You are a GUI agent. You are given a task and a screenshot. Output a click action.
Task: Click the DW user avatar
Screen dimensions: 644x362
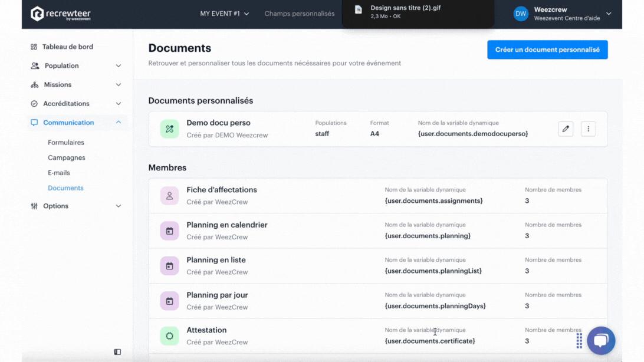pyautogui.click(x=521, y=14)
